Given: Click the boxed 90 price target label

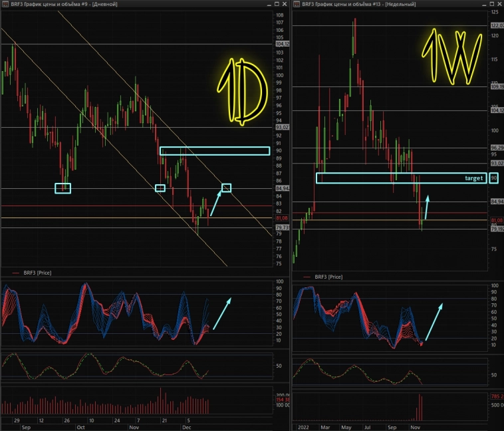Looking at the screenshot, I should pos(493,178).
